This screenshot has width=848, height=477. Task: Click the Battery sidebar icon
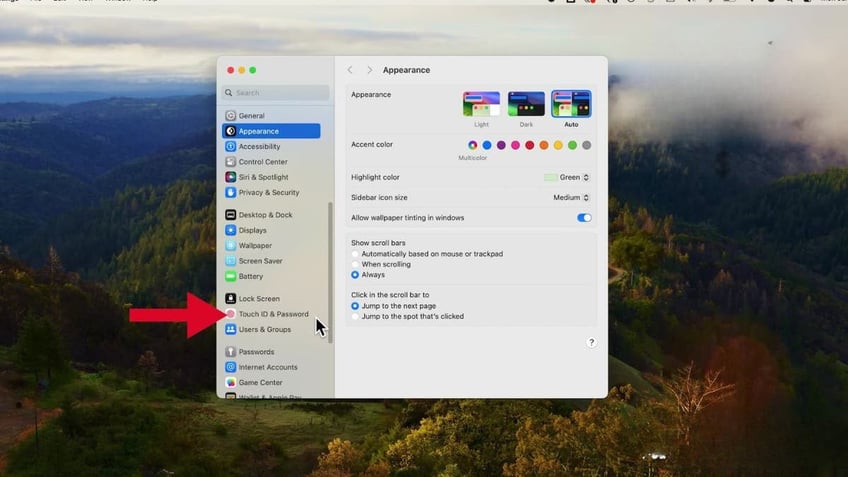tap(230, 276)
